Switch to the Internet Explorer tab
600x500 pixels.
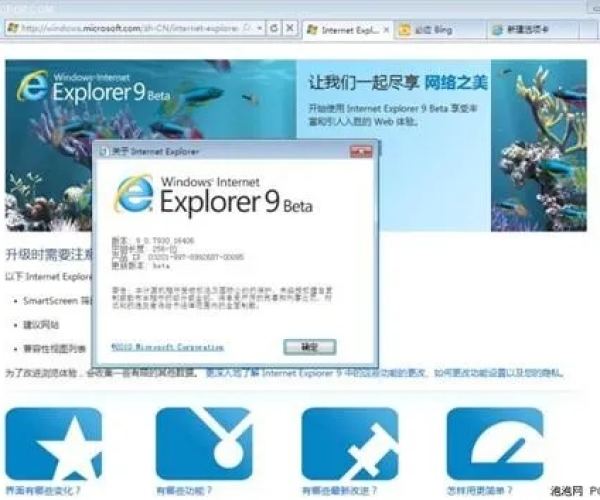348,30
